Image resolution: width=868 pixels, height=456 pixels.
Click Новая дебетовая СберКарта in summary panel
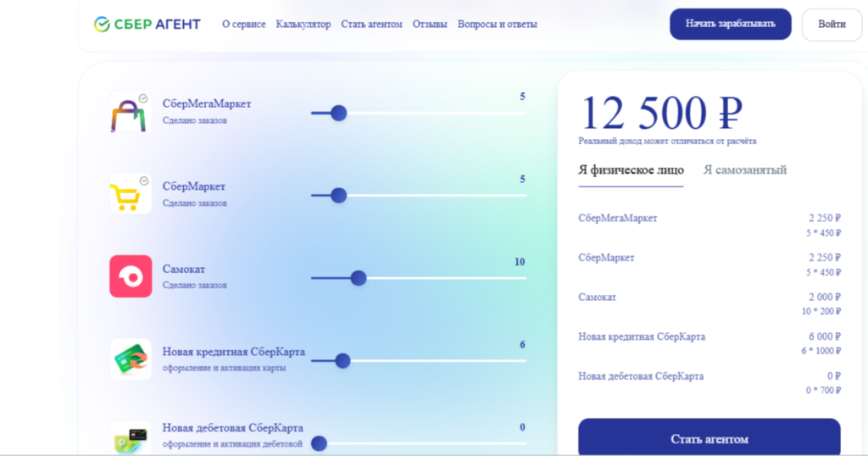point(641,376)
